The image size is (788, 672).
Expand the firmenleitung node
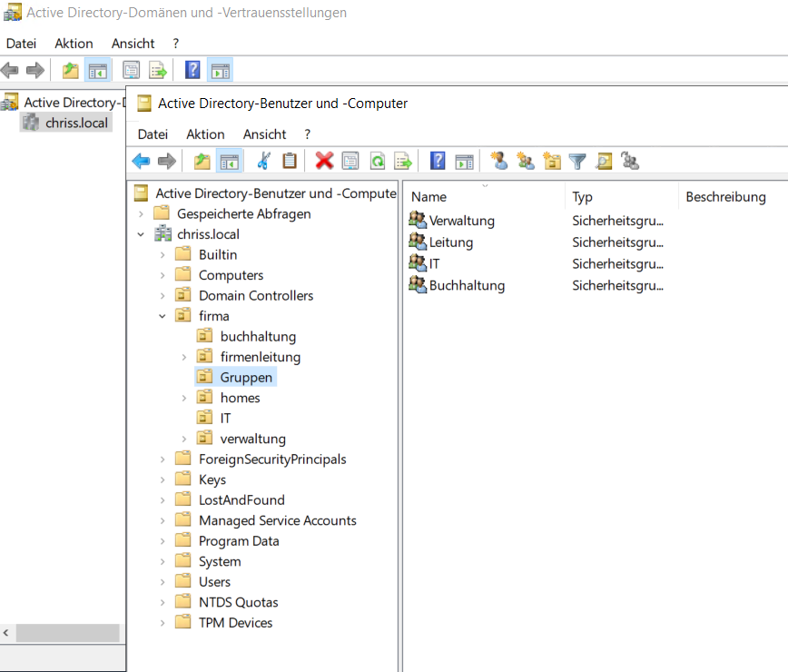[184, 357]
